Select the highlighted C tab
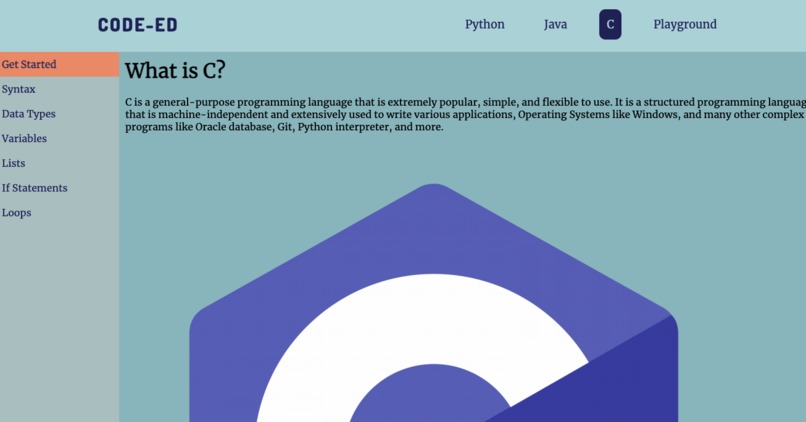This screenshot has width=806, height=422. point(610,24)
